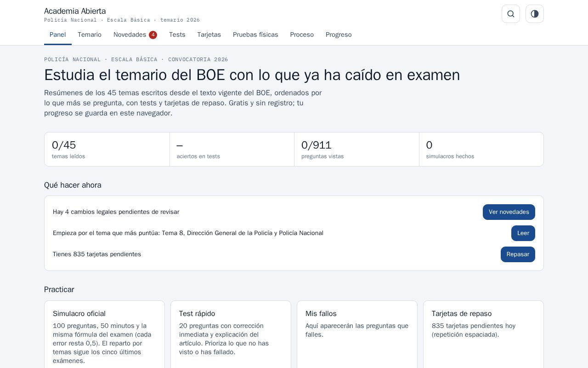Go to the Proceso tab
Viewport: 588px width, 368px height.
click(302, 35)
